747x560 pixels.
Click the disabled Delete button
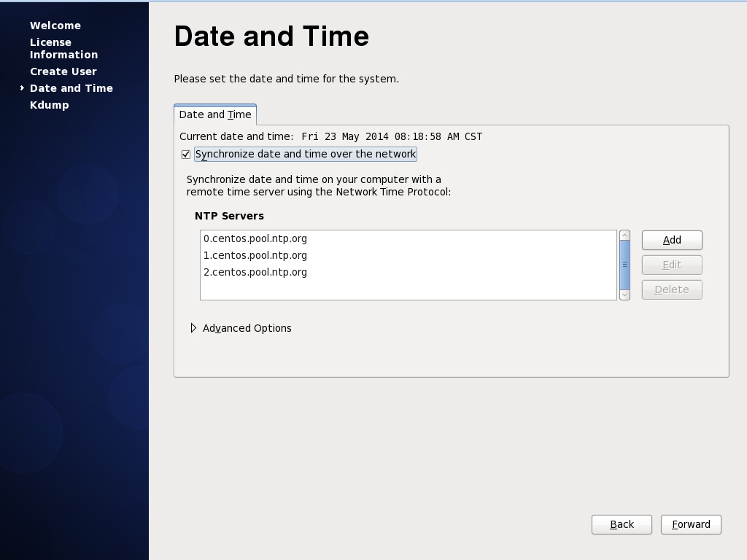point(672,289)
